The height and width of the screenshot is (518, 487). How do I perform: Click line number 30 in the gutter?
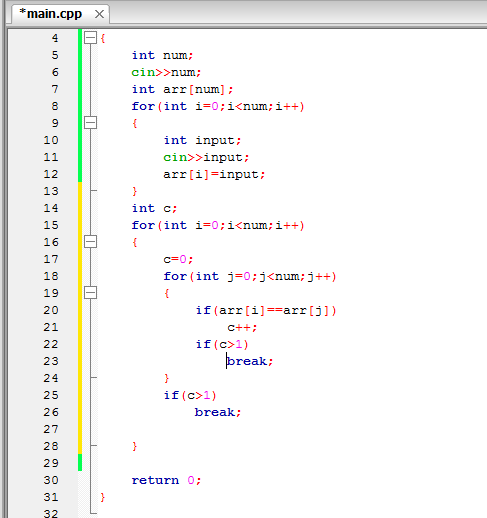[51, 480]
